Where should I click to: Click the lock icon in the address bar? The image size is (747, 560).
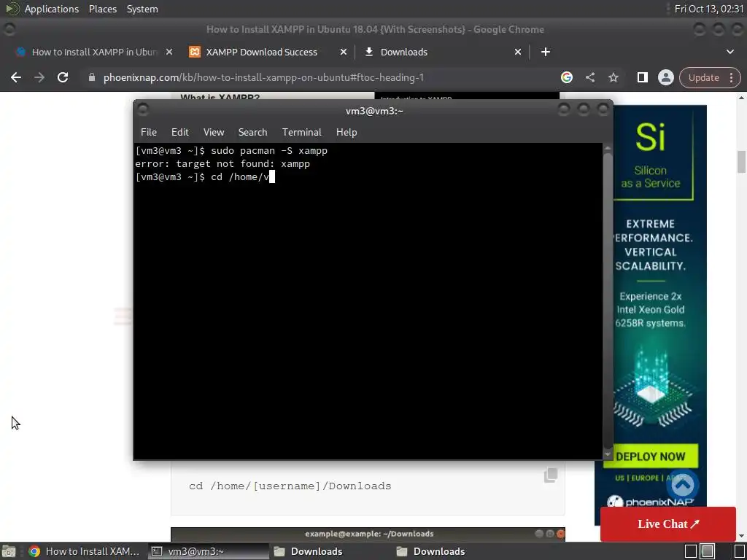(92, 77)
